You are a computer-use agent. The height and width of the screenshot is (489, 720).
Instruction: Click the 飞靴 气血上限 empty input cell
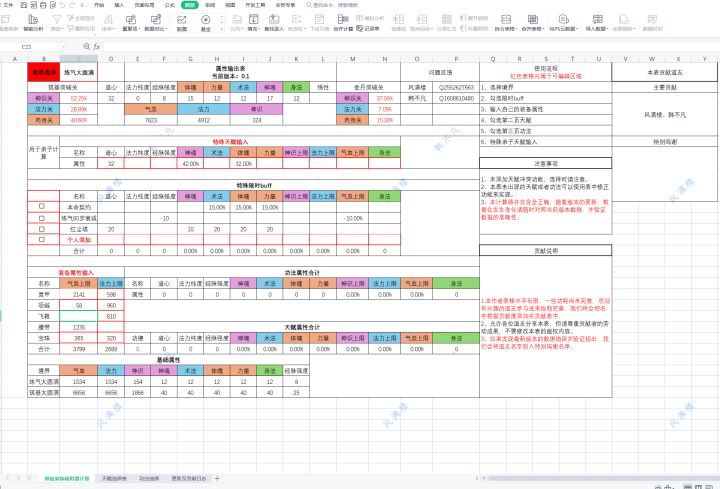[x=79, y=316]
